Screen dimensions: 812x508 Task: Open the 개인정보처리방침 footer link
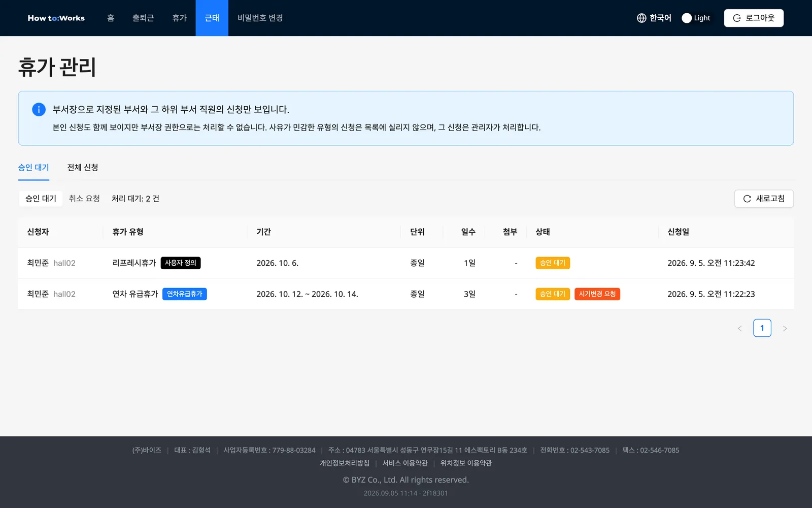click(x=345, y=463)
